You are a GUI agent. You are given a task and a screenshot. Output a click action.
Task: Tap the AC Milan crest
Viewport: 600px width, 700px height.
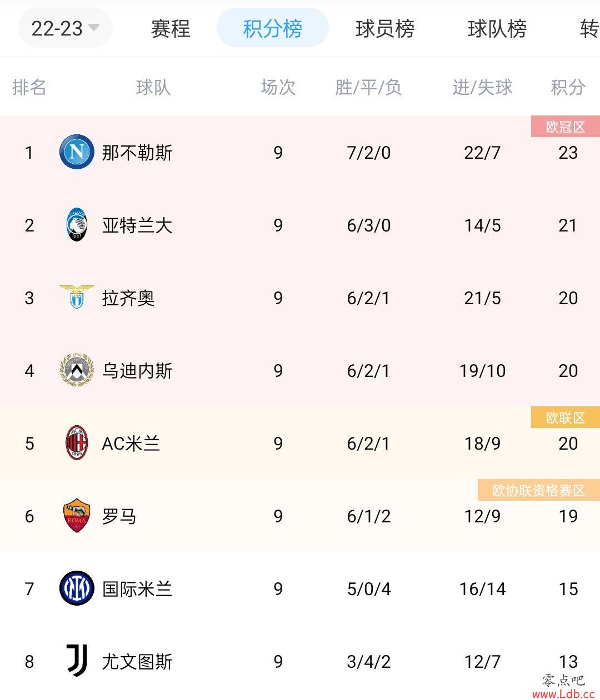77,443
